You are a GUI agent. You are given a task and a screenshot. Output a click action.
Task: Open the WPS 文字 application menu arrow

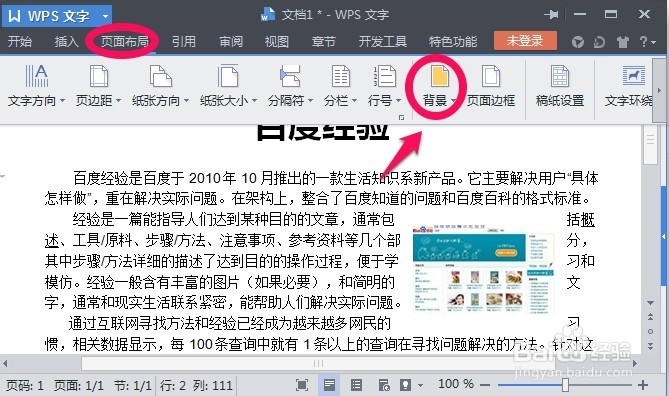point(105,16)
